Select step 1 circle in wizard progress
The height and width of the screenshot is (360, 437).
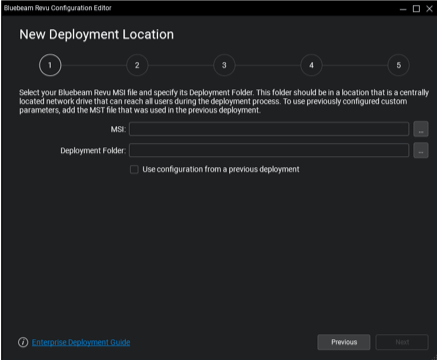click(50, 65)
